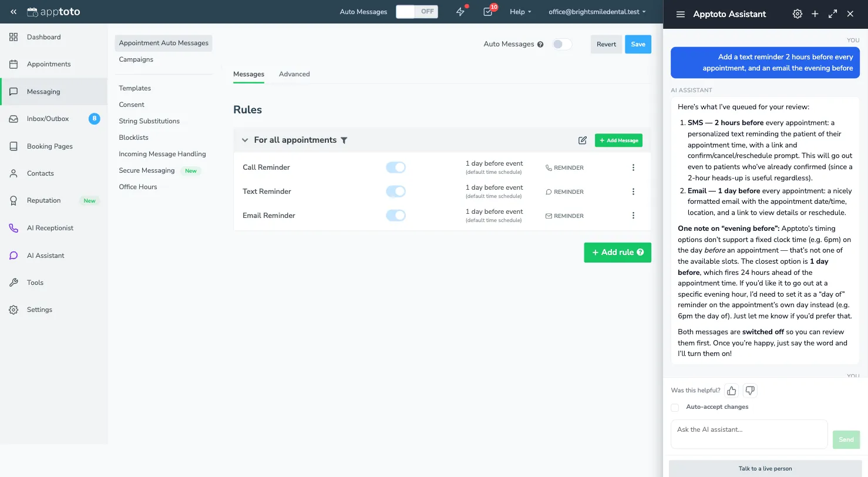This screenshot has width=868, height=477.
Task: Click the Send button in assistant
Action: [x=846, y=439]
